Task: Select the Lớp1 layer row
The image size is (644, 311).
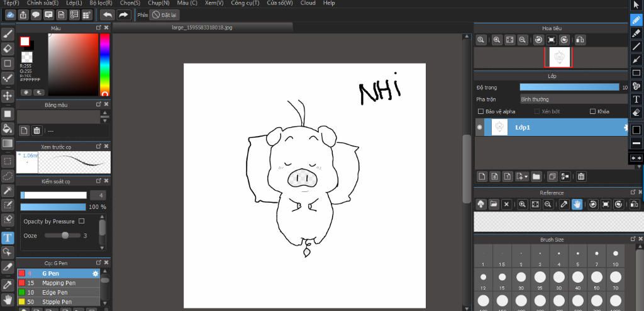Action: click(552, 128)
